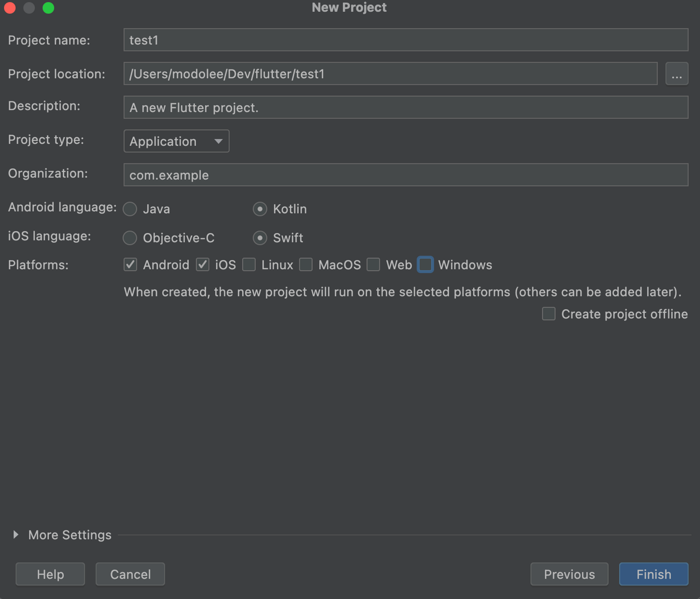Screen dimensions: 700x599
Task: Uncheck the Android platform checkbox
Action: point(130,265)
